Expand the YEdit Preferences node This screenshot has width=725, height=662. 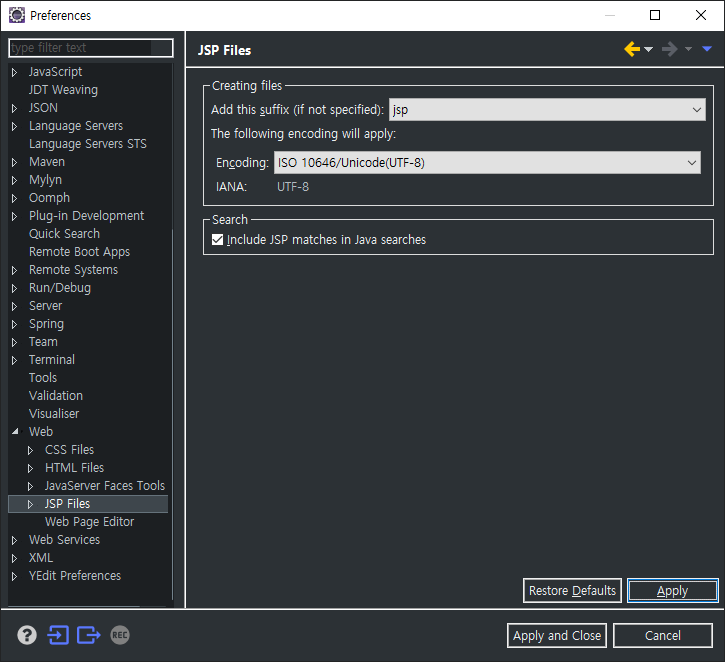(14, 576)
